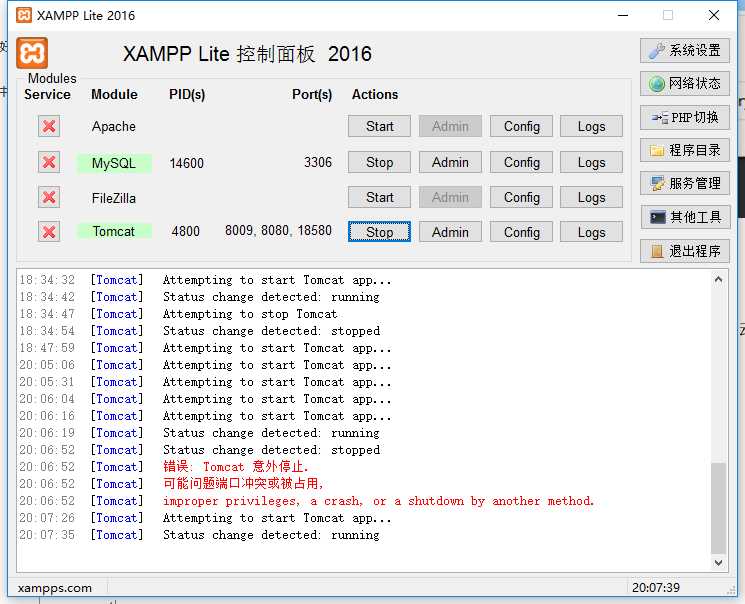Open 程序目录 folder button
Image resolution: width=745 pixels, height=604 pixels.
(685, 151)
